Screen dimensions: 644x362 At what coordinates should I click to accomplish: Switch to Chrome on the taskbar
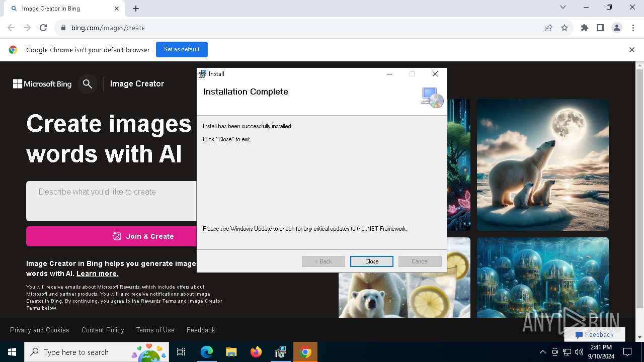tap(305, 352)
